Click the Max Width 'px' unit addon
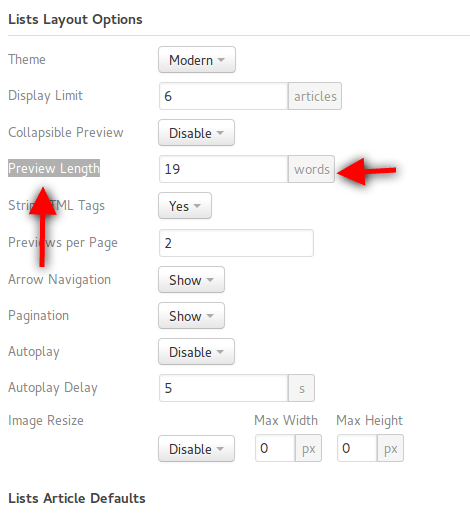The height and width of the screenshot is (514, 470). [x=308, y=448]
